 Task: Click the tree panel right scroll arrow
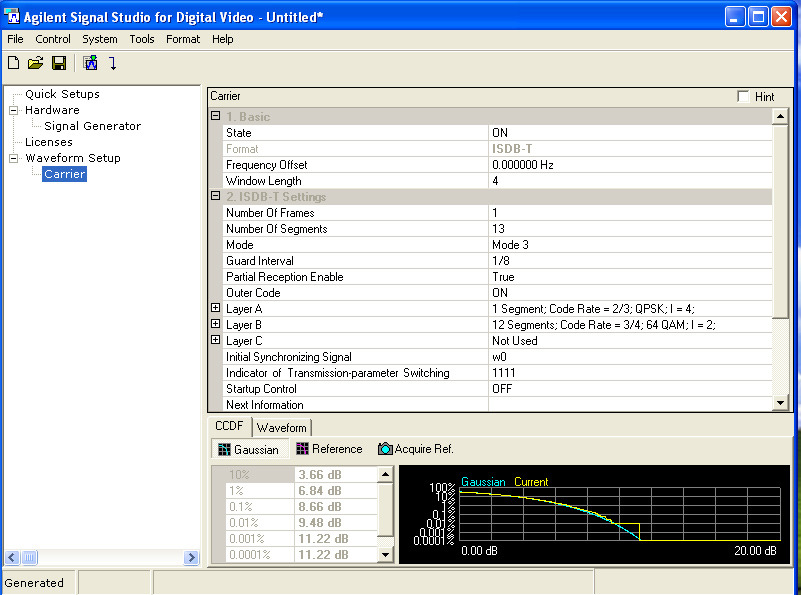pyautogui.click(x=192, y=557)
